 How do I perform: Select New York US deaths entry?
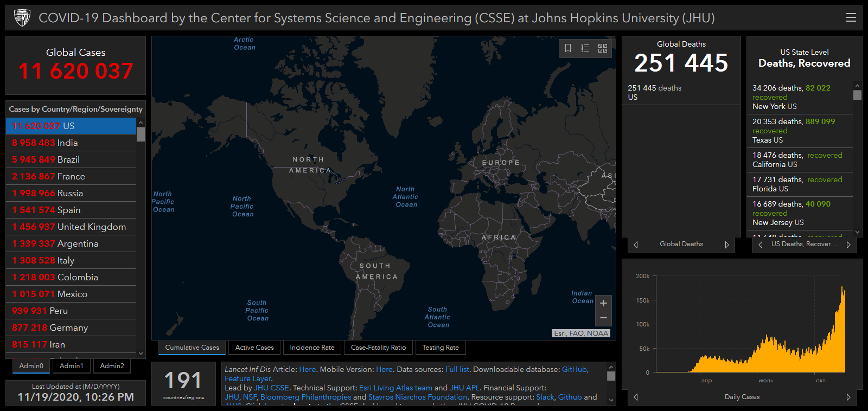pyautogui.click(x=800, y=97)
